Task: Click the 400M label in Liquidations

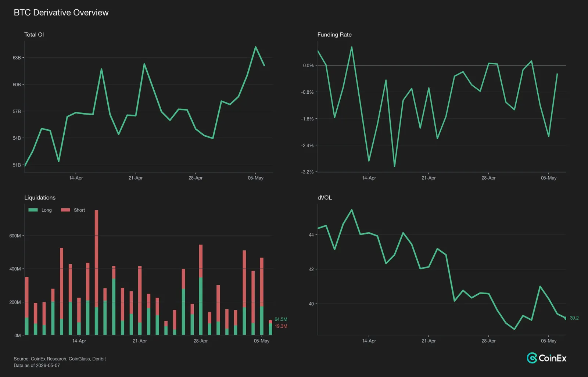Action: pyautogui.click(x=15, y=269)
